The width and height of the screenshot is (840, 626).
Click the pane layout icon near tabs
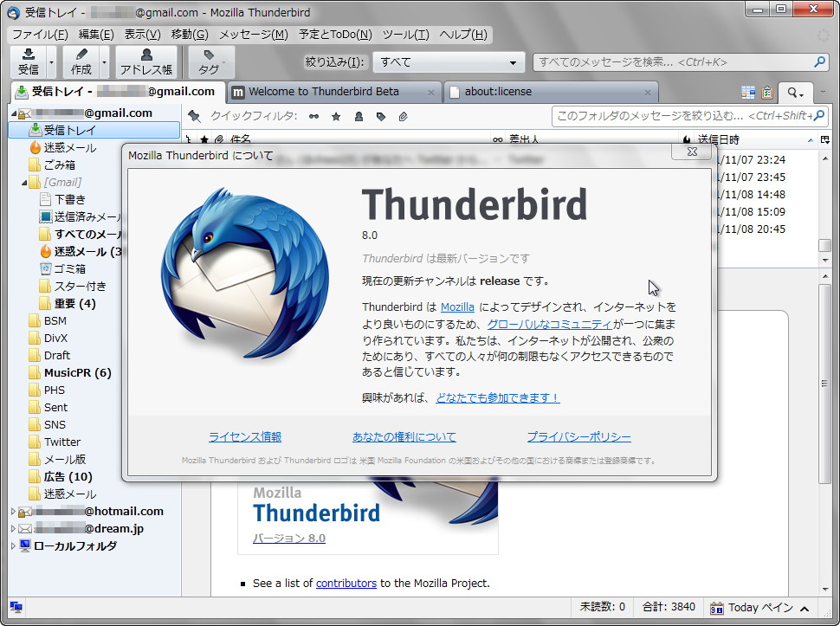click(748, 91)
